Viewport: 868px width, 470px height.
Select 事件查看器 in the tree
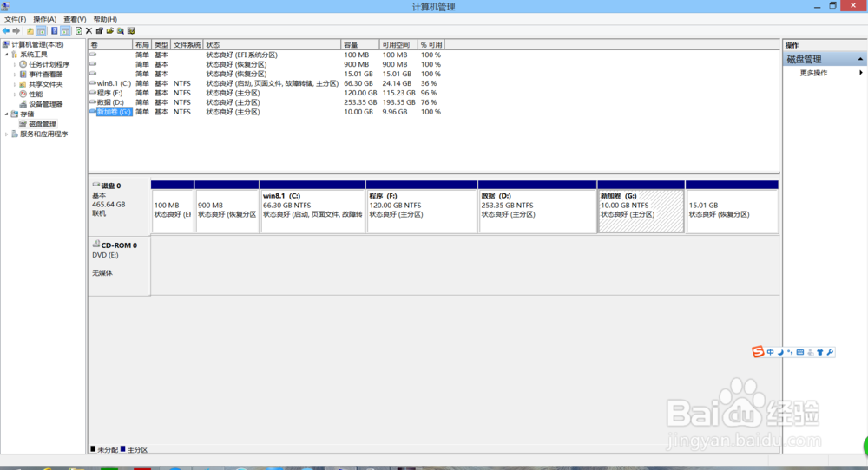point(46,74)
